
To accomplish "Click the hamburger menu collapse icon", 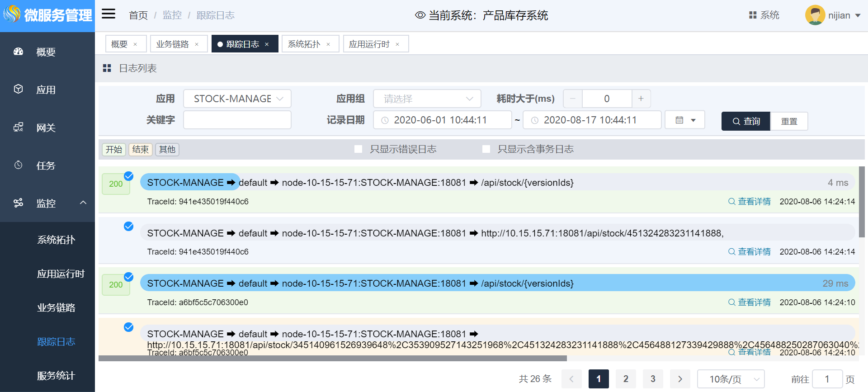I will point(108,14).
